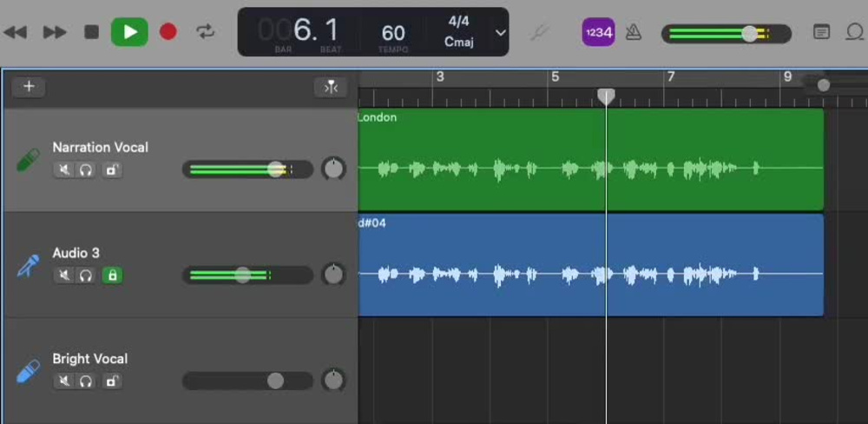The width and height of the screenshot is (868, 424).
Task: Select the Audio 3 track name
Action: click(76, 254)
